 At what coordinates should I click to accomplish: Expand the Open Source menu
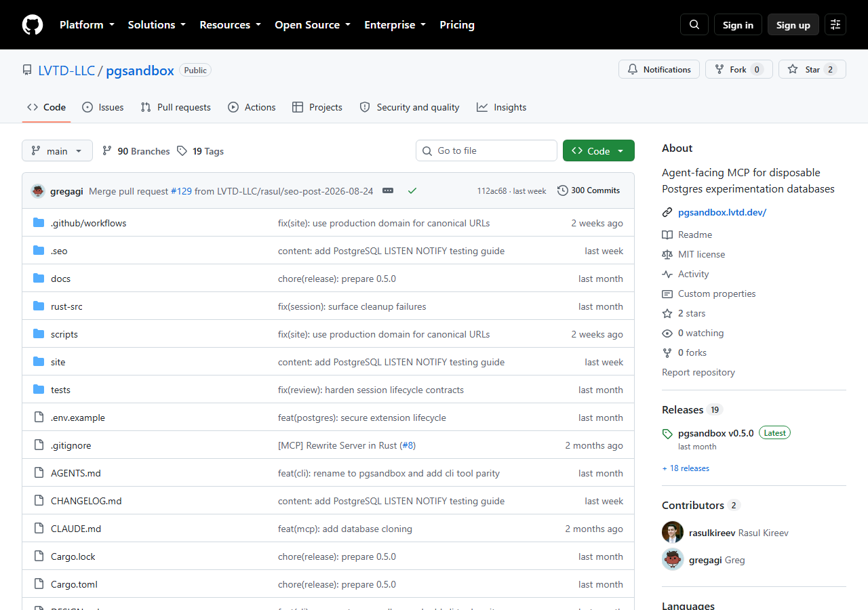(x=313, y=24)
